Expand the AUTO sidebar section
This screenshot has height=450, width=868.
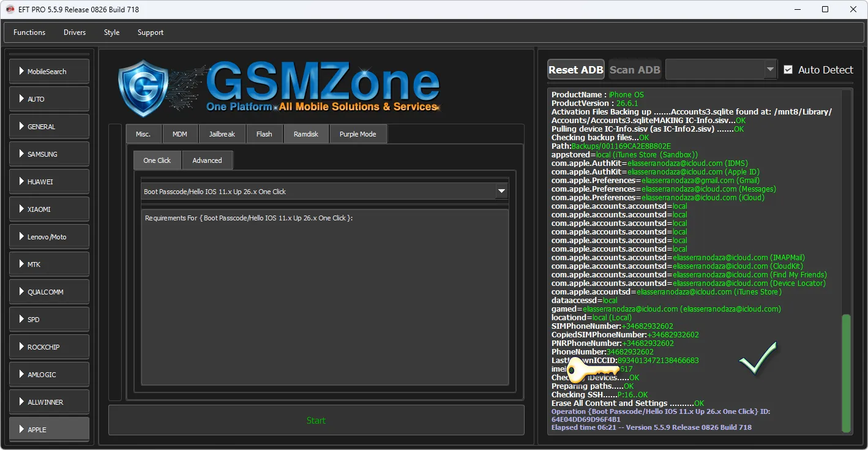[50, 99]
